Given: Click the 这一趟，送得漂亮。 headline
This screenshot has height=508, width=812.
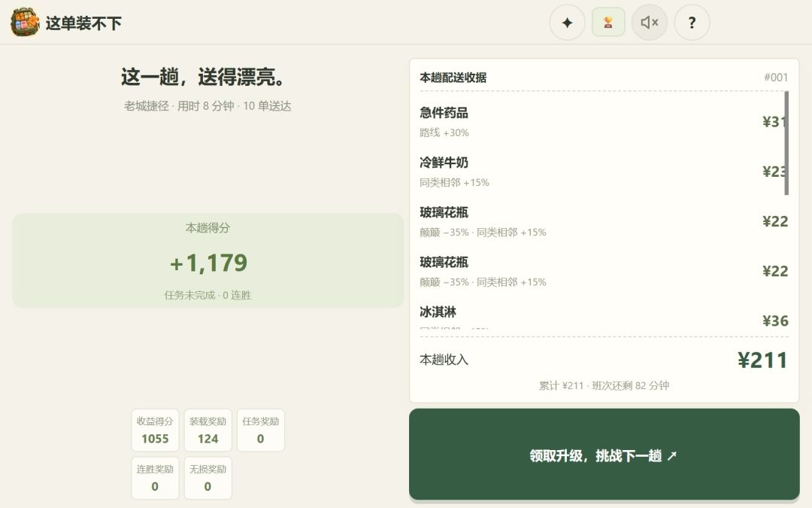Looking at the screenshot, I should [x=202, y=78].
